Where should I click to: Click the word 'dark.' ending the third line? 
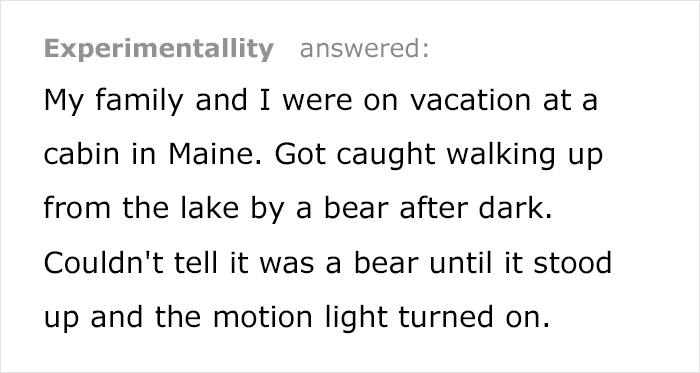click(x=516, y=208)
